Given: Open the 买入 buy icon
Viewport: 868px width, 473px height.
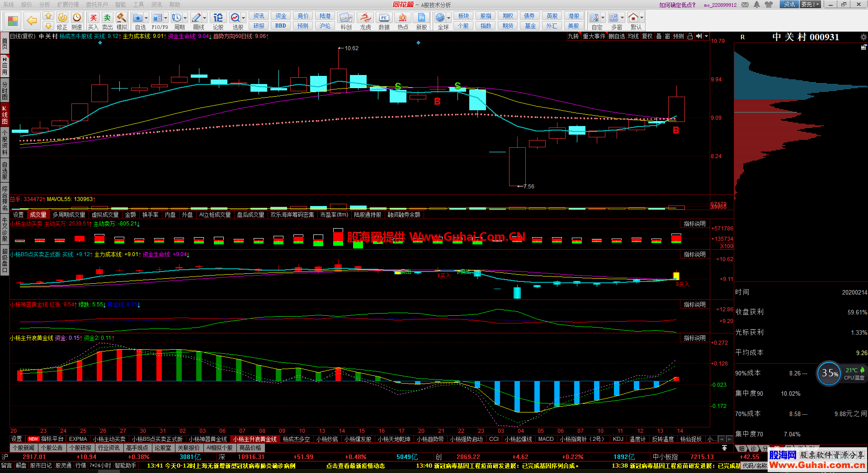Looking at the screenshot, I should click(93, 18).
